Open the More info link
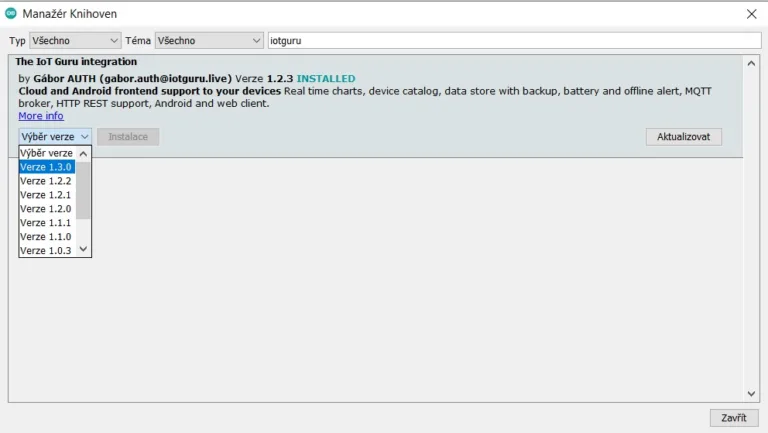Image resolution: width=768 pixels, height=433 pixels. (x=41, y=116)
